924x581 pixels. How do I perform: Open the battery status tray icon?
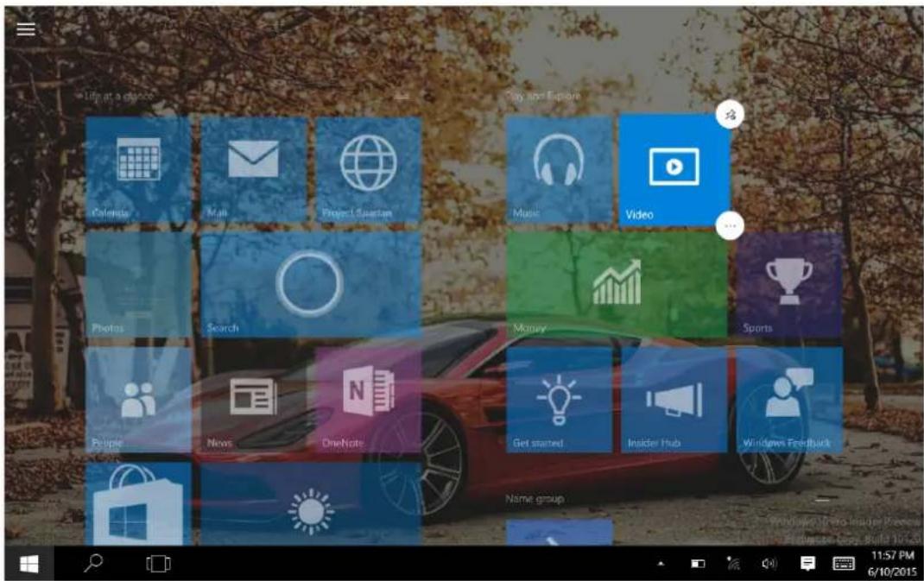[698, 564]
